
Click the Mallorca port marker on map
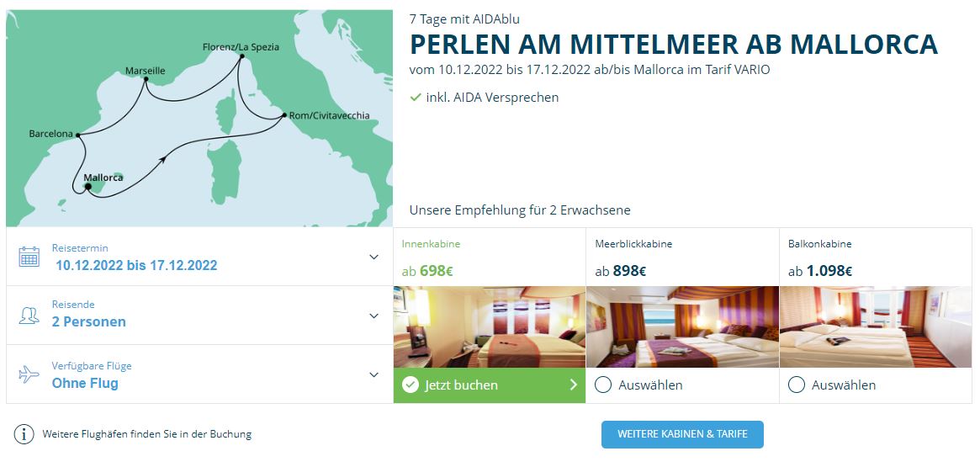click(x=87, y=187)
